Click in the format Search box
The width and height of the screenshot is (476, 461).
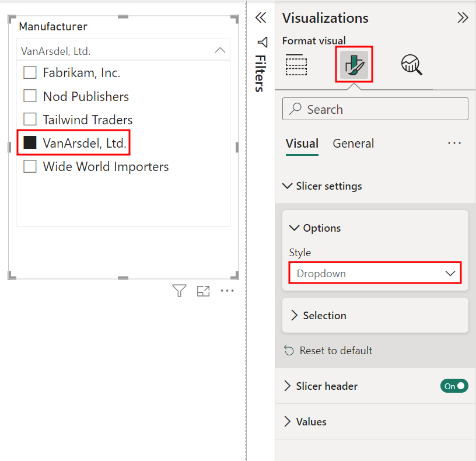pos(375,109)
